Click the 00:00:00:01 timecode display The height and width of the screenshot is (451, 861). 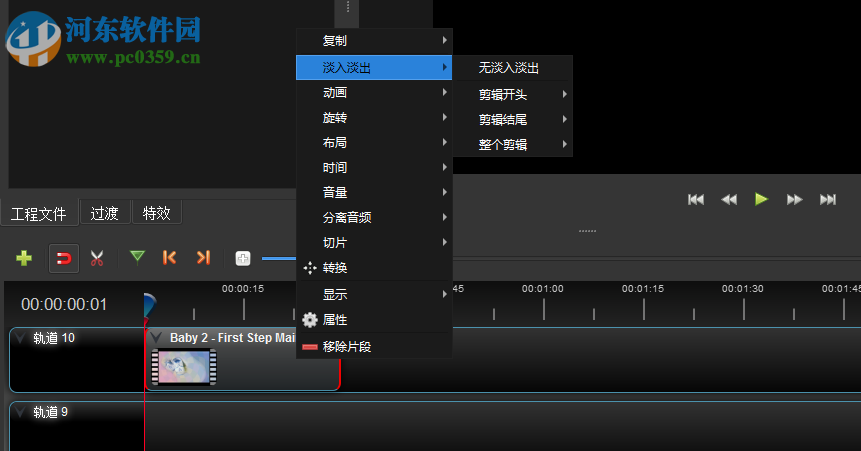64,304
